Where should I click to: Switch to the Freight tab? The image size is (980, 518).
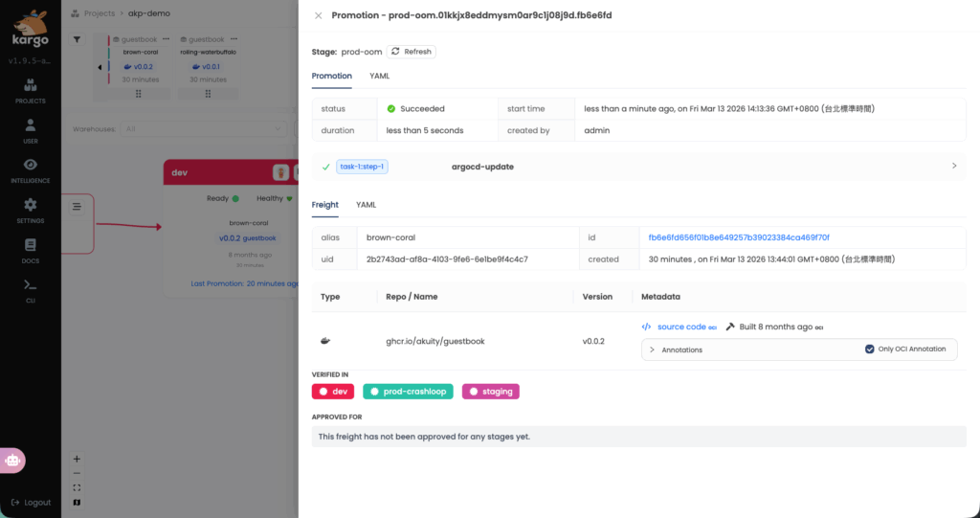[x=325, y=205]
